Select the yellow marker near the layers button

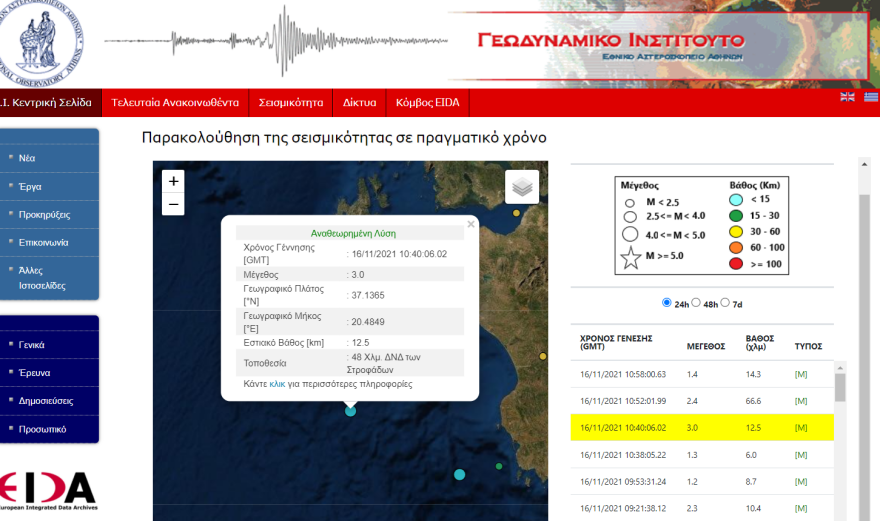point(516,213)
